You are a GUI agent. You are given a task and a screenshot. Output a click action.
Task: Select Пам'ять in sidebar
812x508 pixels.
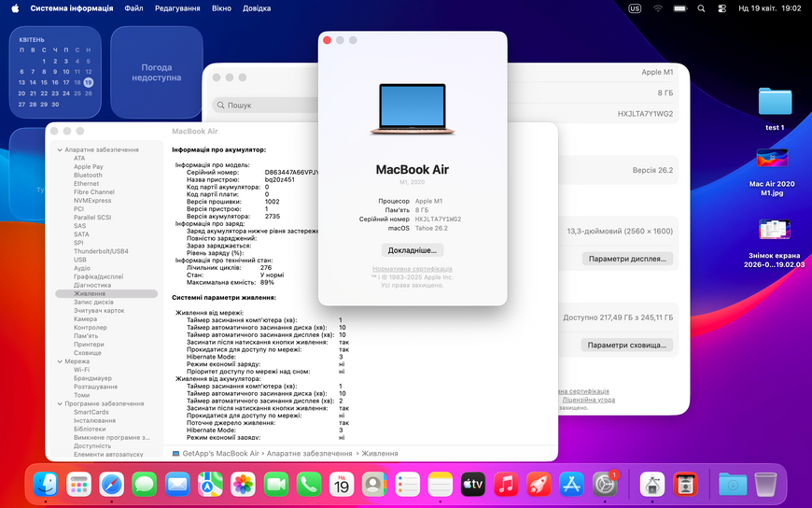click(x=86, y=336)
